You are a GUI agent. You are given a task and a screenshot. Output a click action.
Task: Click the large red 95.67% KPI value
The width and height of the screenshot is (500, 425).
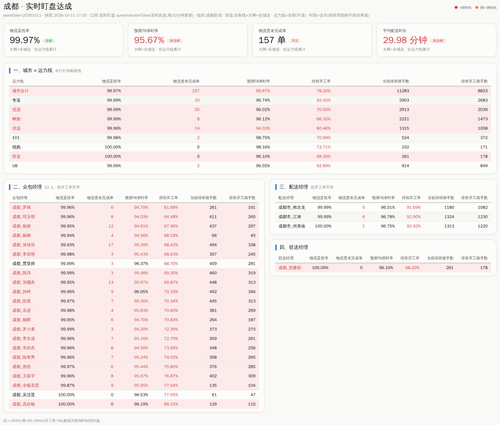(149, 40)
